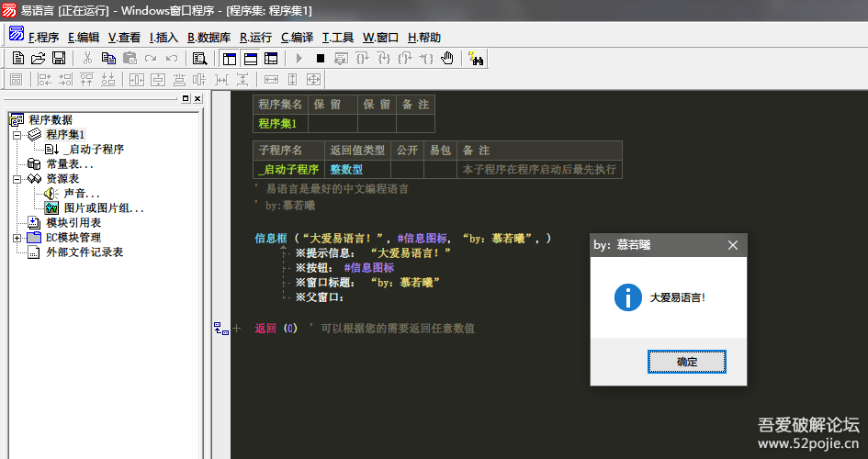Expand the EC模块管理 tree node
This screenshot has width=868, height=459.
17,238
